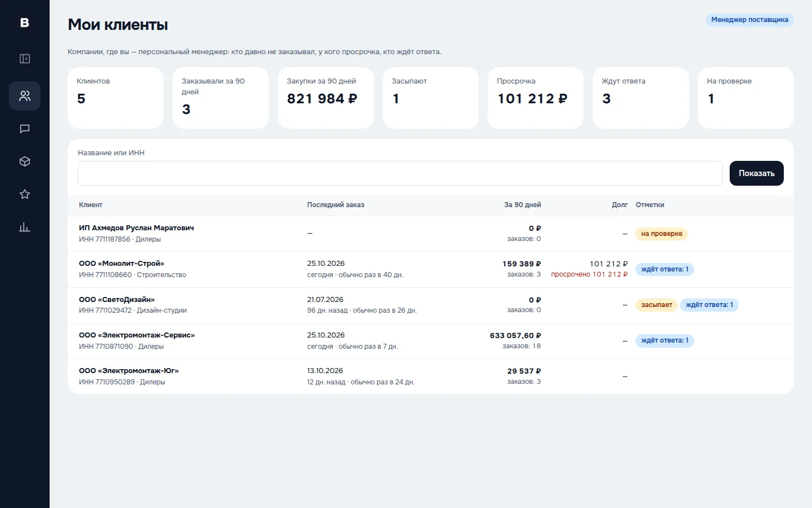Select the «Просрочка» summary card
Image resolution: width=812 pixels, height=508 pixels.
[x=536, y=98]
